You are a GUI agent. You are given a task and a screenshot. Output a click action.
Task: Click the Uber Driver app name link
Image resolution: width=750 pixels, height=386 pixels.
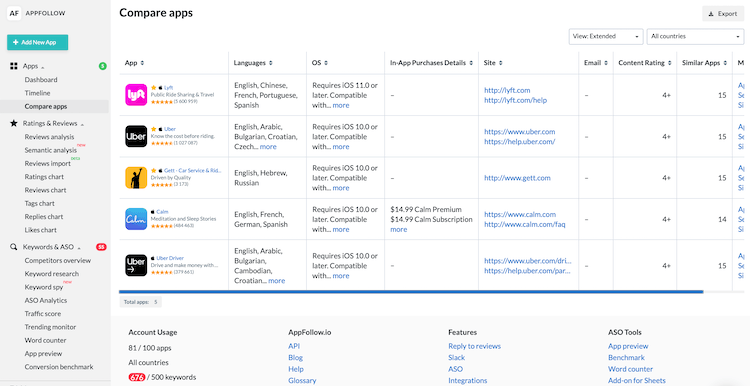coord(170,258)
